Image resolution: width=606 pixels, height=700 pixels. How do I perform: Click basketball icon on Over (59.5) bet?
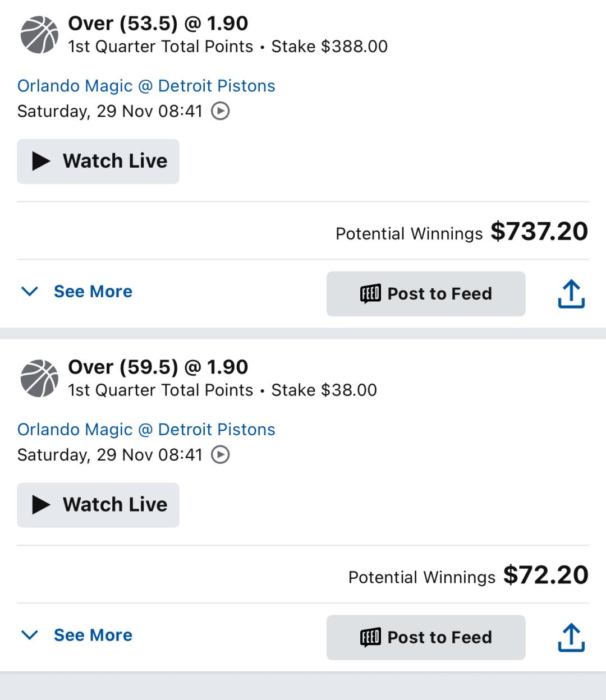(39, 379)
